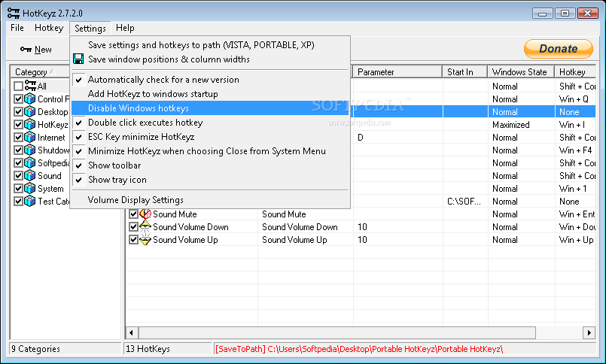Click the Sound Volume Down icon

[x=145, y=226]
